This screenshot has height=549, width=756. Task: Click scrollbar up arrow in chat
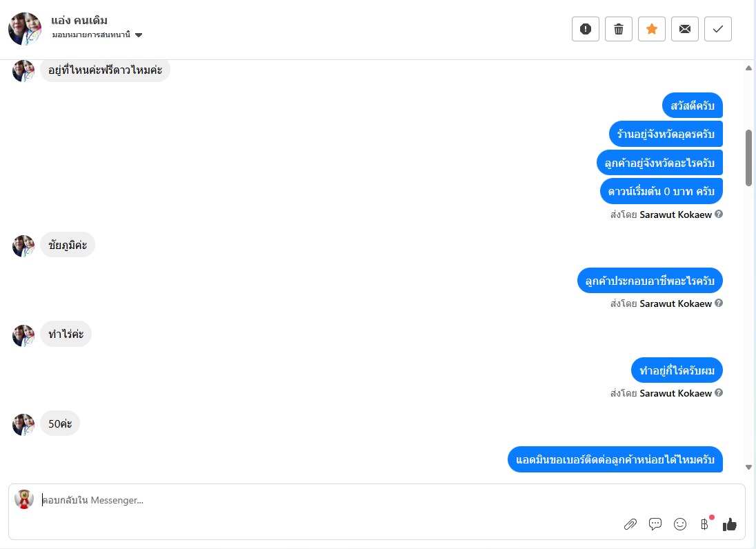click(749, 68)
